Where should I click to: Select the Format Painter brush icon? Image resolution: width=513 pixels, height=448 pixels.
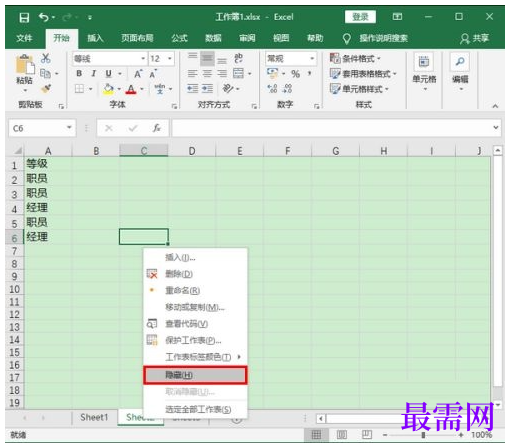[x=46, y=89]
